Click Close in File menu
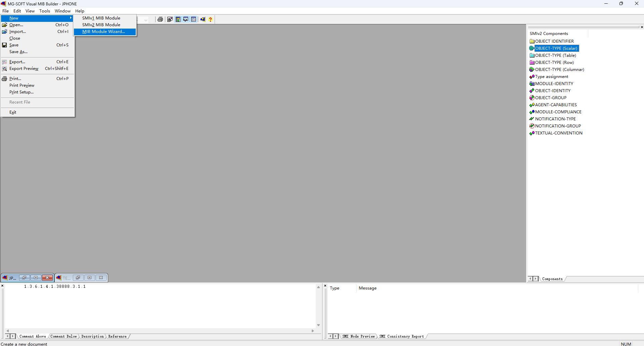 point(37,38)
